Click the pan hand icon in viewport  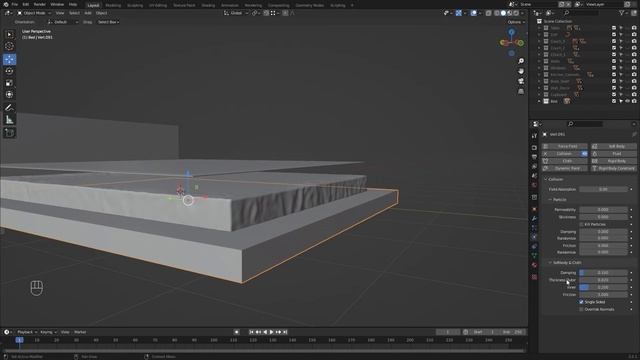pyautogui.click(x=521, y=71)
